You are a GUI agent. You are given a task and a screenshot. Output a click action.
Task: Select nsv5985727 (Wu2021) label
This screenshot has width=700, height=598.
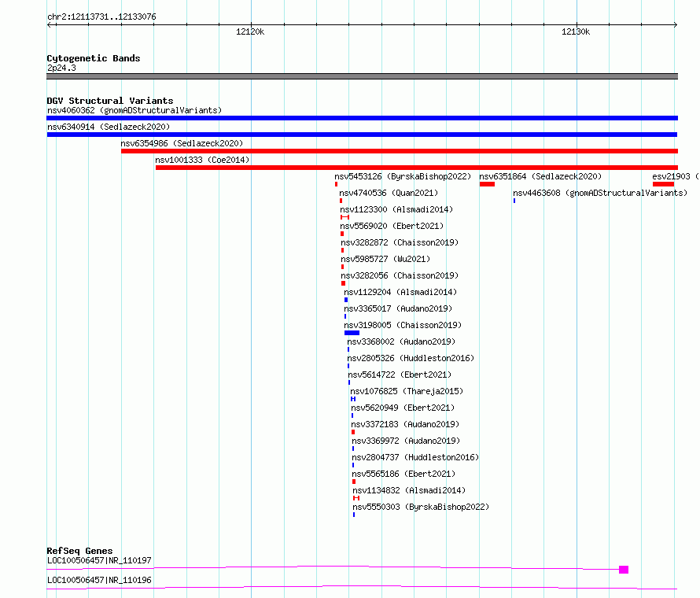coord(385,259)
